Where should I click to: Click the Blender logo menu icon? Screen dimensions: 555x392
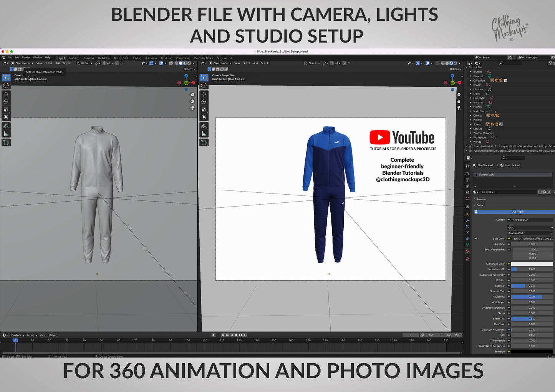(x=3, y=58)
